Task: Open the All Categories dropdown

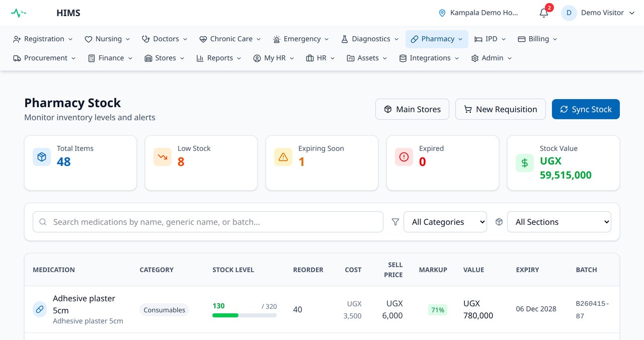Action: tap(445, 222)
